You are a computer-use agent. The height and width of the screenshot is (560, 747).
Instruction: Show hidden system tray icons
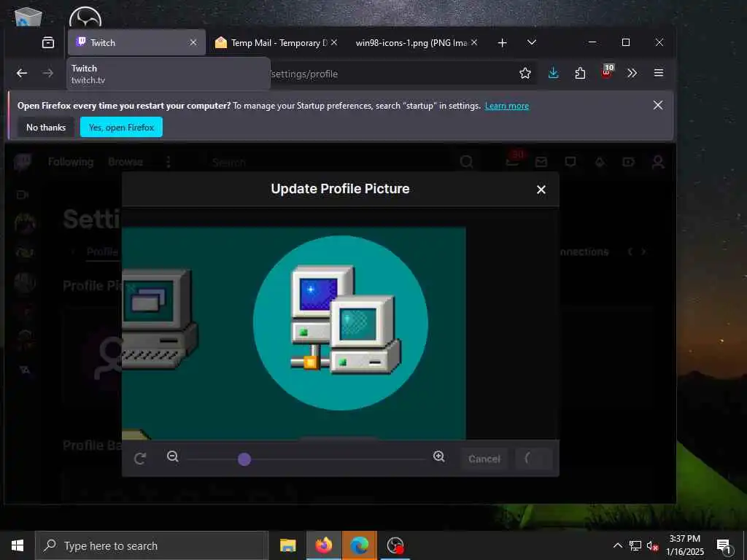pyautogui.click(x=617, y=545)
